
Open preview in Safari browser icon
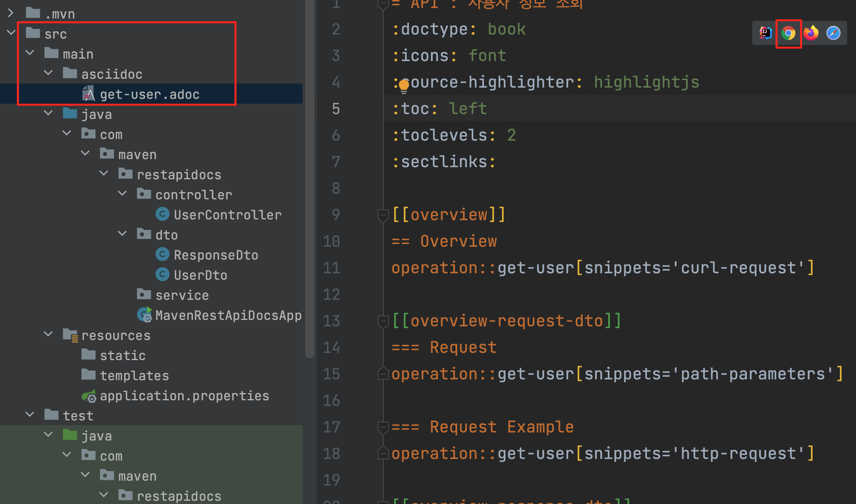tap(833, 33)
